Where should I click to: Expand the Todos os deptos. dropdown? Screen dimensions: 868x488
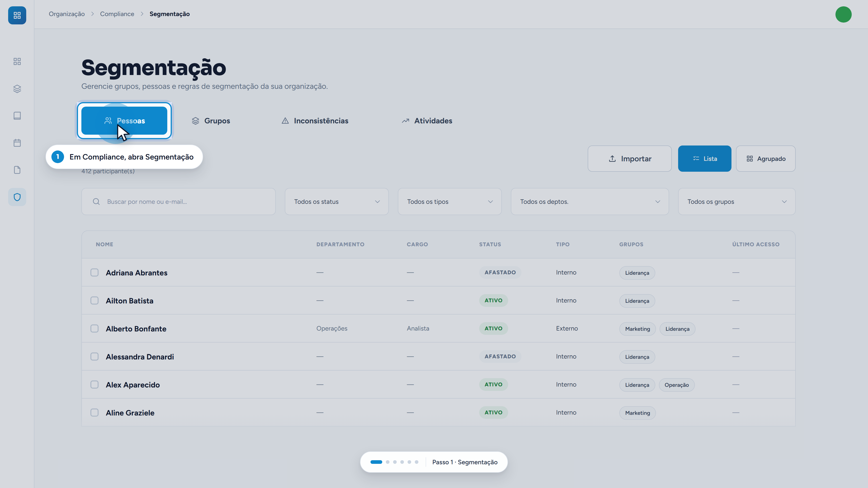590,201
